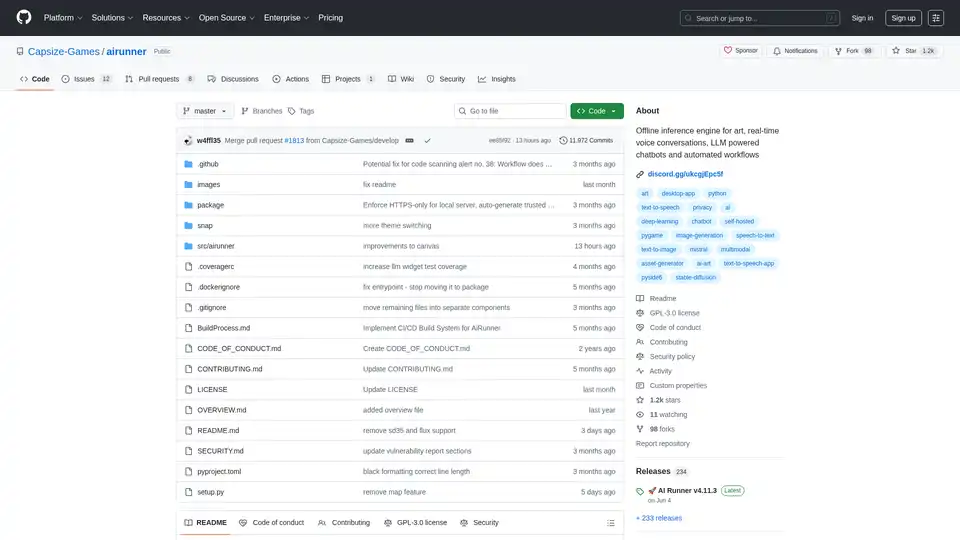The image size is (960, 540).
Task: Star the airunner repository
Action: 908,51
